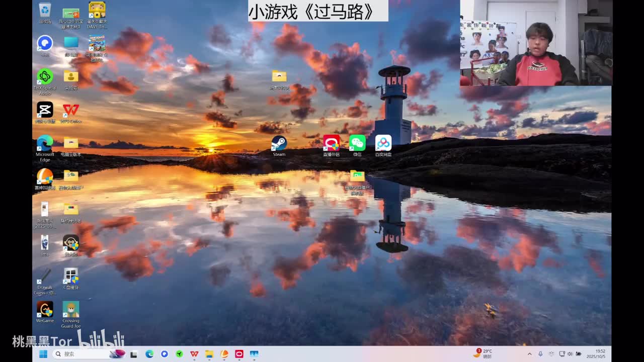Open the weather widget showing 29°C

482,354
